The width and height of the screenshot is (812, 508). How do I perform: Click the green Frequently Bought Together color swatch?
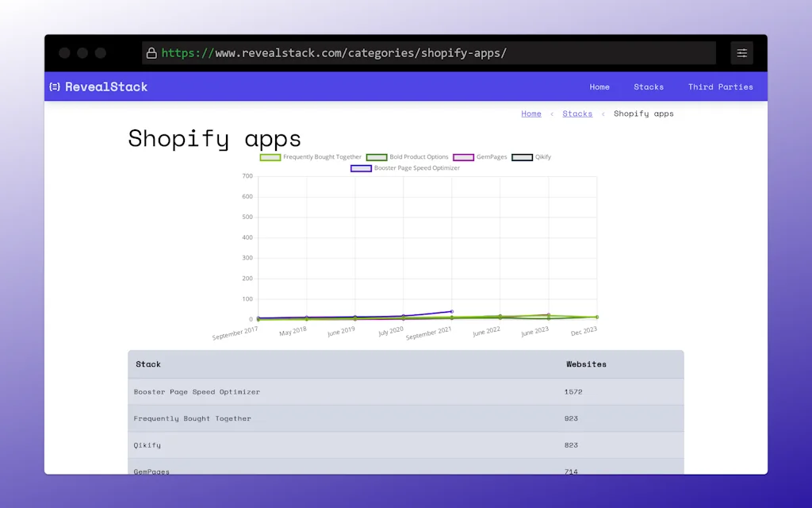pos(270,156)
